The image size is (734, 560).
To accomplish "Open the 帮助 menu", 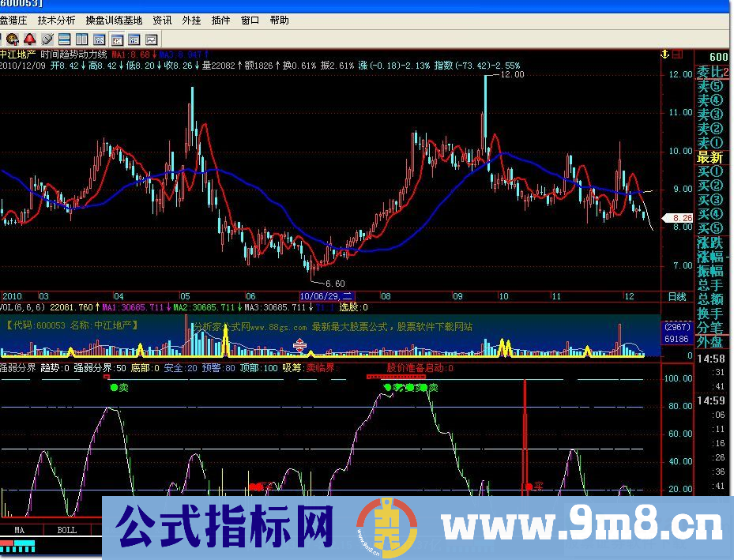I will (x=280, y=21).
